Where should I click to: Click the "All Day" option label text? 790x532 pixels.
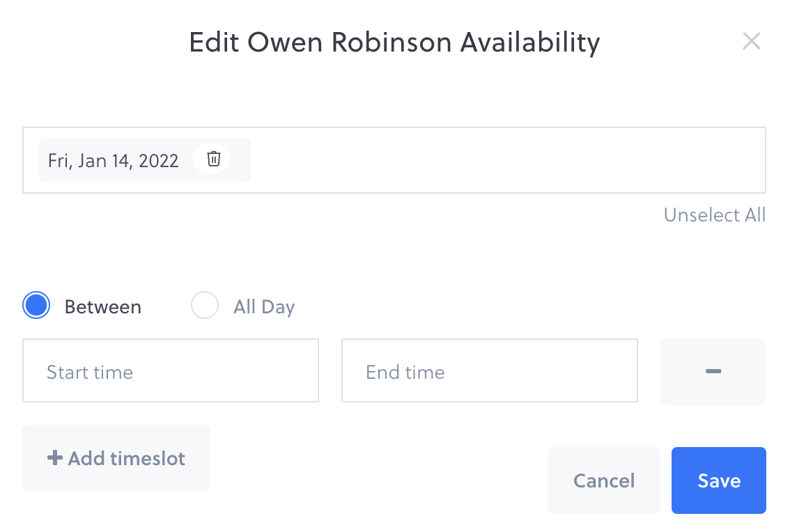[264, 307]
